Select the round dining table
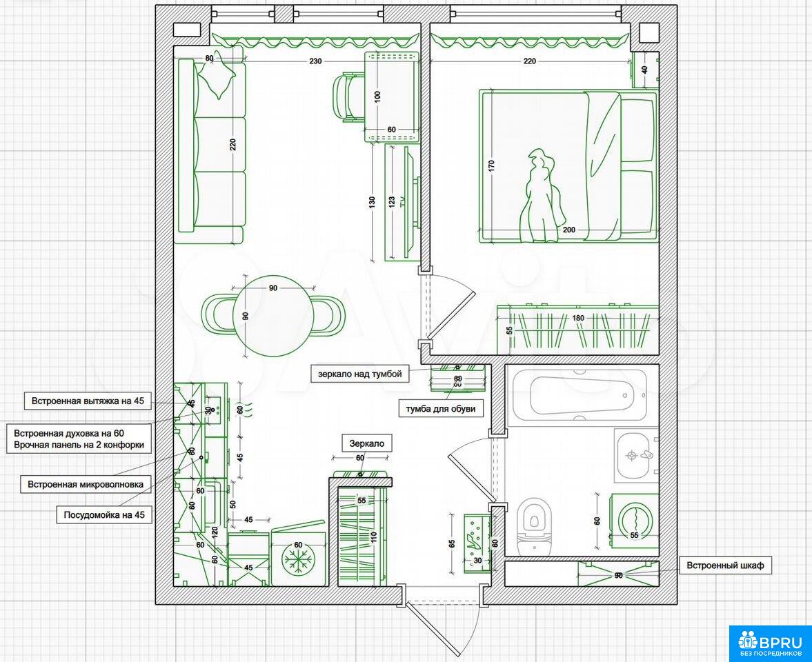The image size is (812, 662). pyautogui.click(x=273, y=315)
